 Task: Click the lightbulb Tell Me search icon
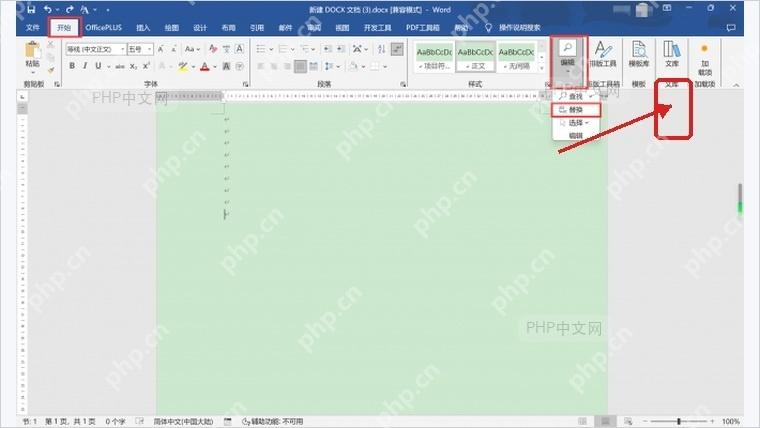tap(488, 28)
